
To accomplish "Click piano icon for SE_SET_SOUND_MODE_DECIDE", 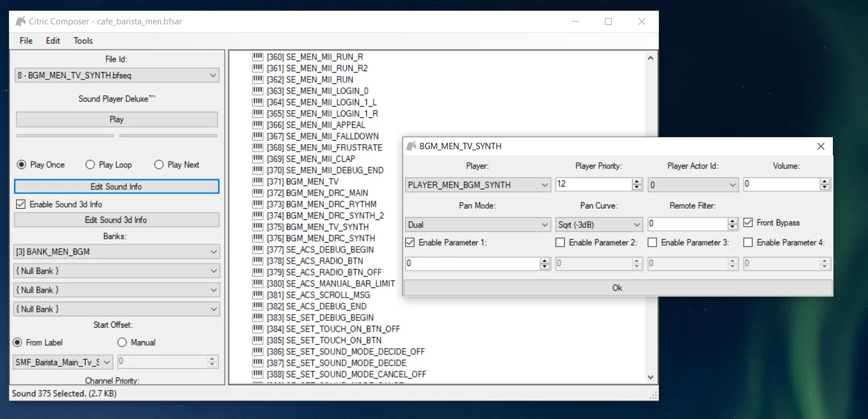I will (x=258, y=363).
